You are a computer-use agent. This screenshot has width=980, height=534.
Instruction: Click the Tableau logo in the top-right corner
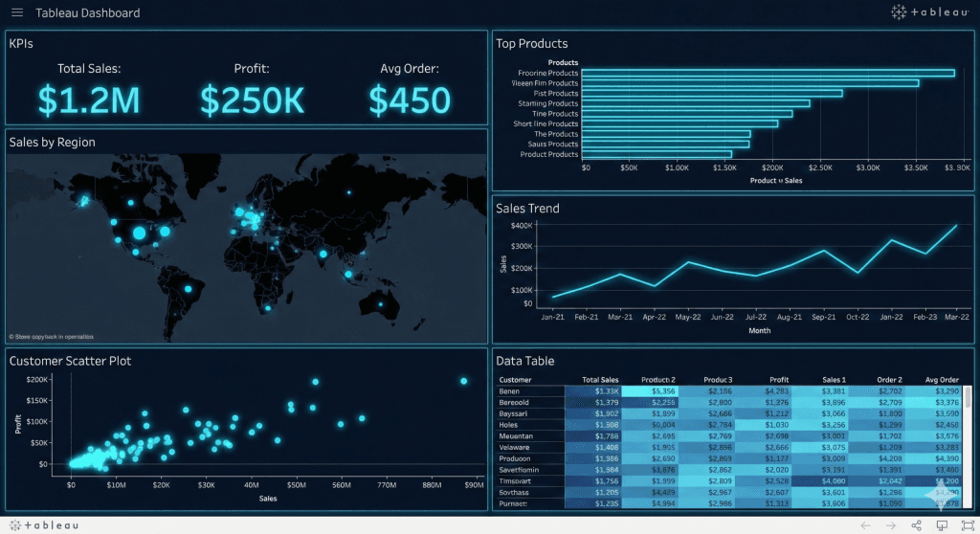[x=930, y=12]
